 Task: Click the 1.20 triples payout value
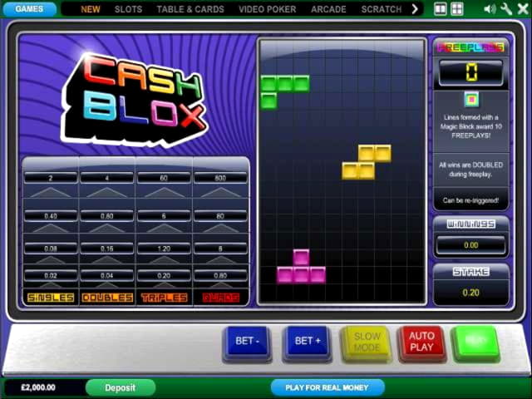coord(164,249)
